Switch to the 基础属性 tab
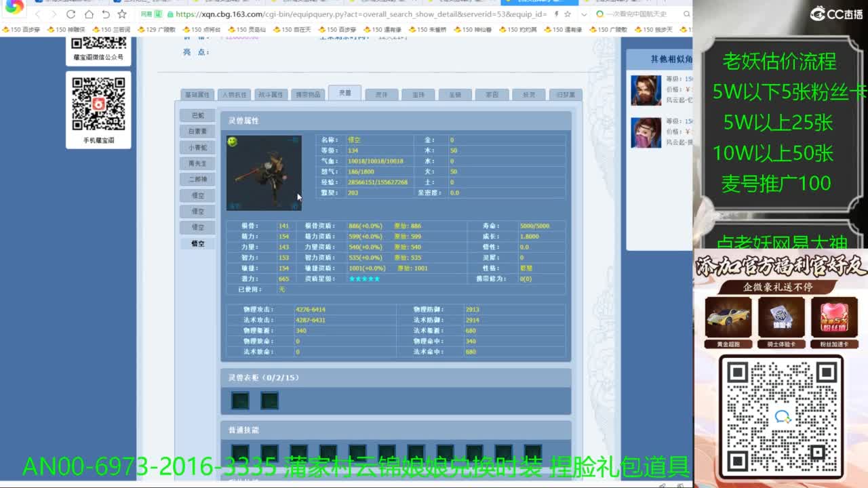 [x=197, y=95]
